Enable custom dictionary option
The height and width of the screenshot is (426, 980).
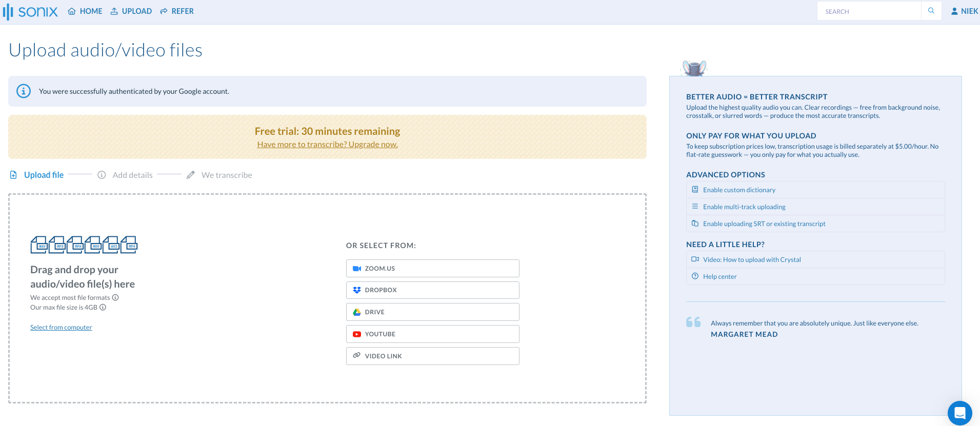tap(739, 190)
